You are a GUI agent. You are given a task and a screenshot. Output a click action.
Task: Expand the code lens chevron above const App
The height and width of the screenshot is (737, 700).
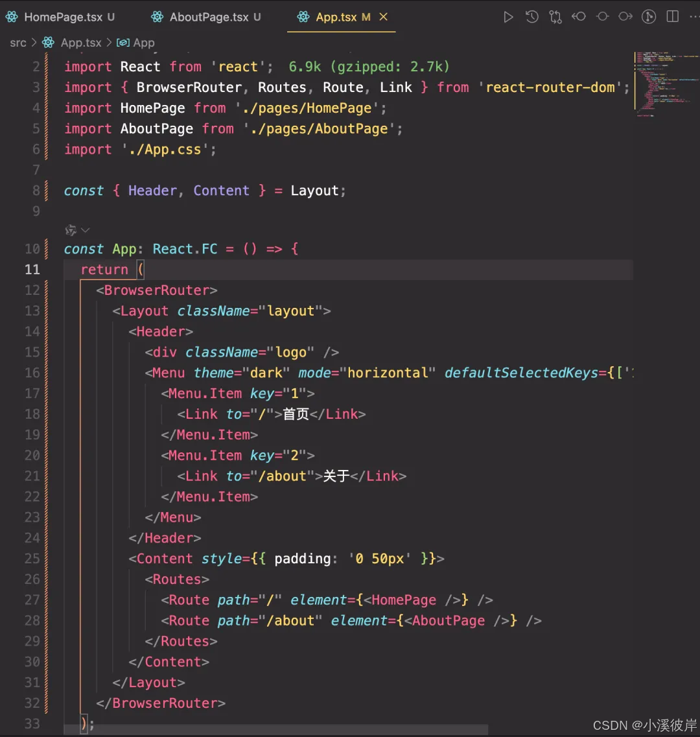(x=85, y=230)
